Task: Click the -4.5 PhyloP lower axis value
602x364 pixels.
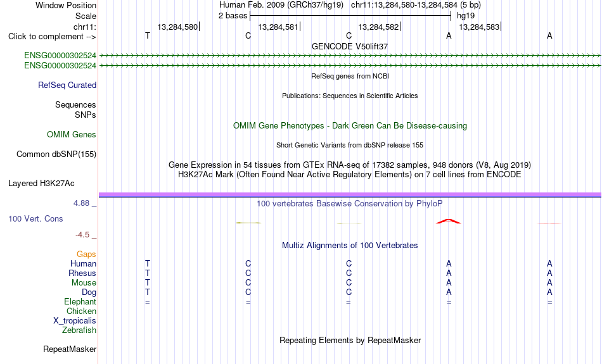Action: (82, 235)
